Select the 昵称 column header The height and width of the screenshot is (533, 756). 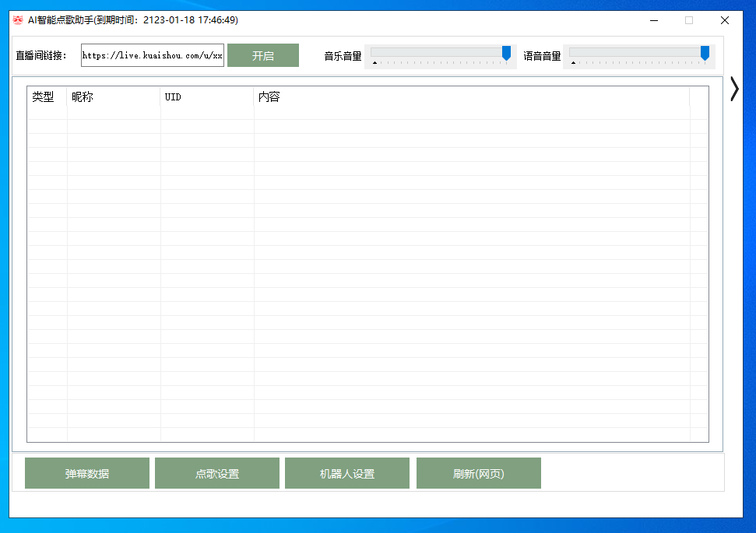coord(114,97)
